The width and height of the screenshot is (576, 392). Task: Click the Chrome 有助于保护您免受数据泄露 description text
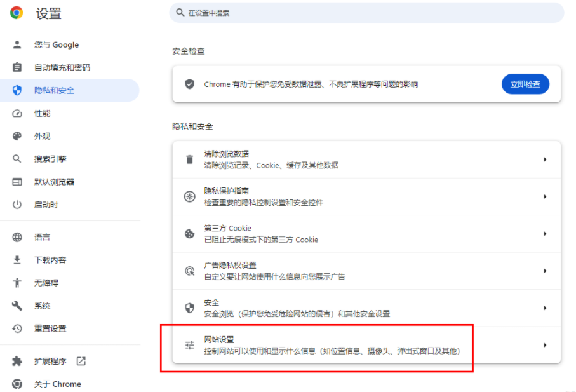pos(311,84)
